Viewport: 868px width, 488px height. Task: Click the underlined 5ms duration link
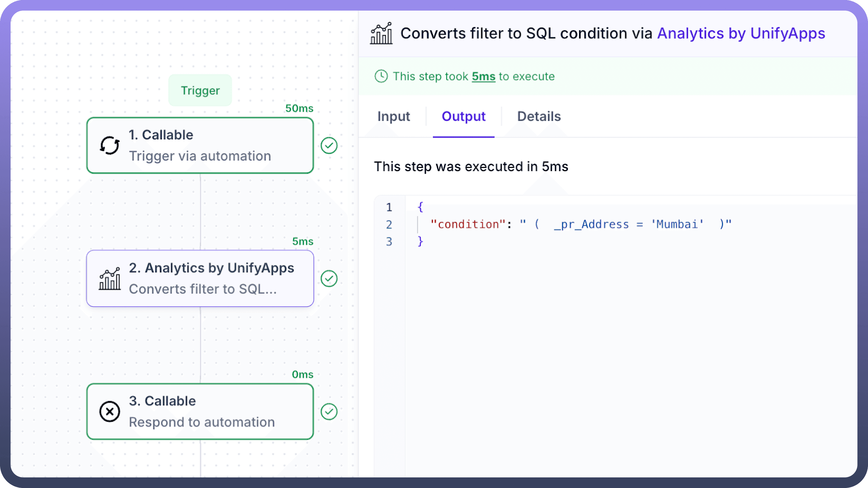[x=483, y=77]
